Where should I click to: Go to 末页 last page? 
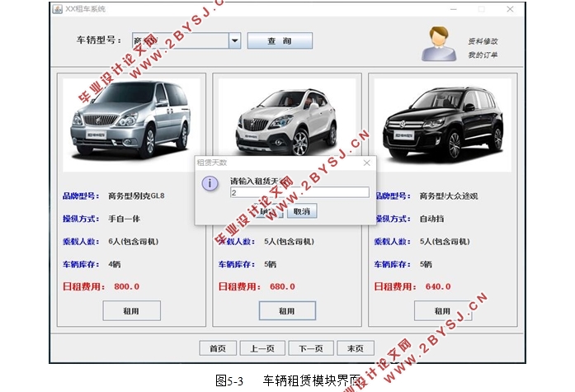356,348
